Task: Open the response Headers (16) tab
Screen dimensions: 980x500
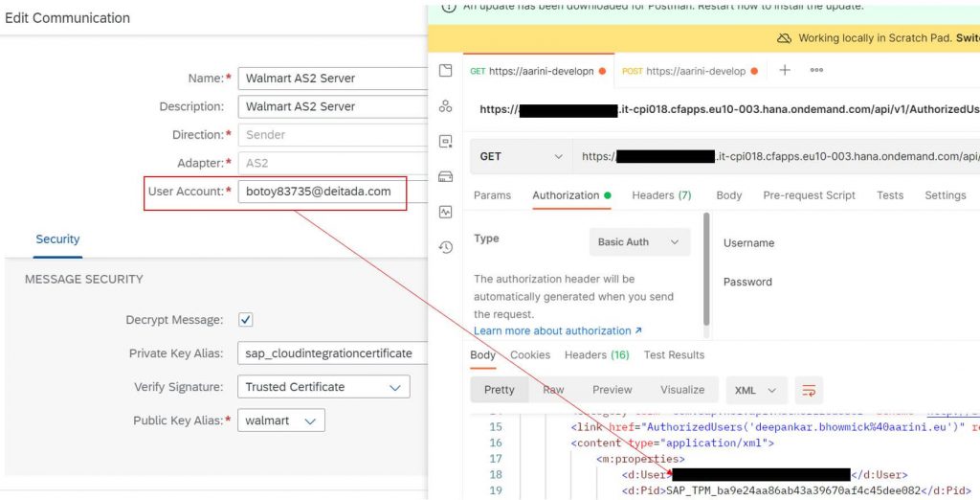Action: (597, 354)
